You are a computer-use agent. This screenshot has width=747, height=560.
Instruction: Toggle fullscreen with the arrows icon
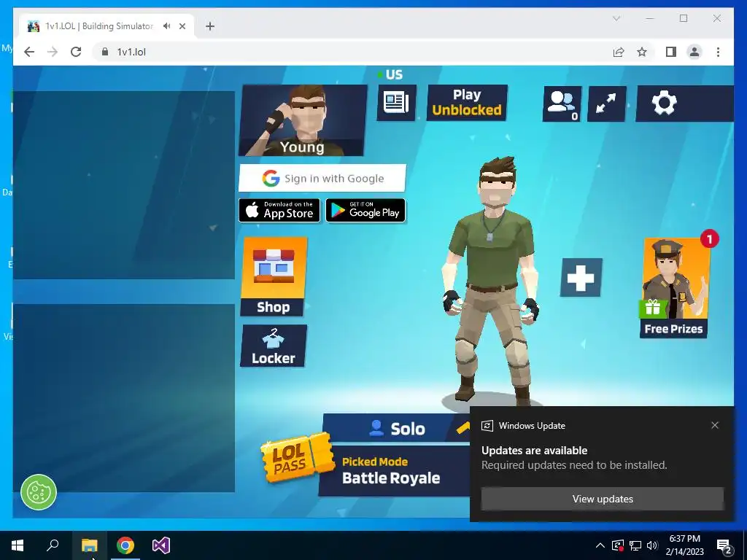606,104
